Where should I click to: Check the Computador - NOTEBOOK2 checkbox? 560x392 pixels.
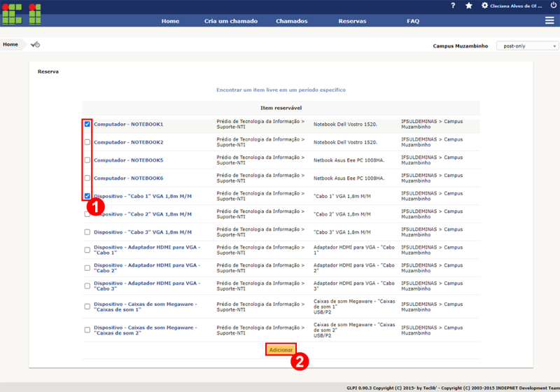(87, 142)
